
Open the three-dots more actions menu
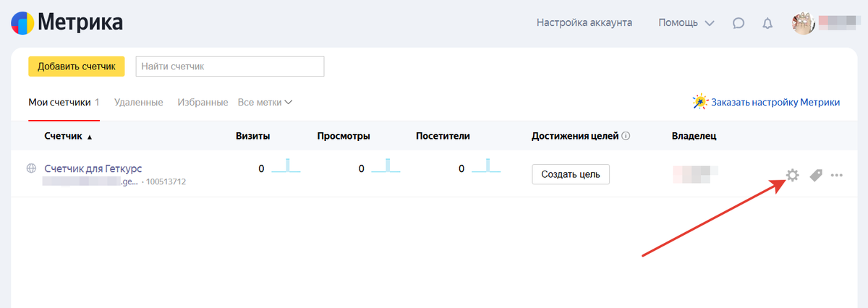point(837,175)
